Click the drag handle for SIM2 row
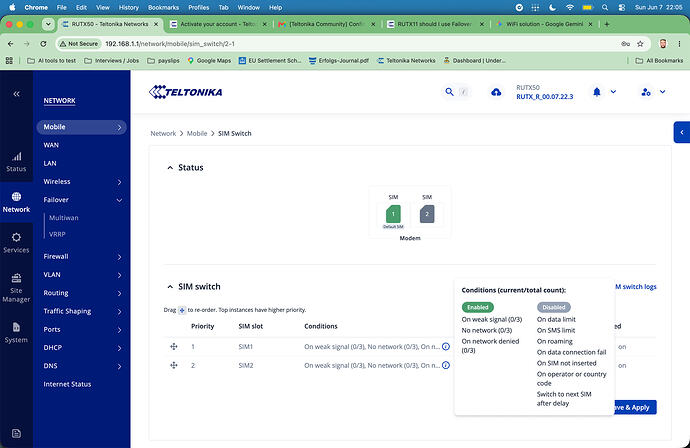This screenshot has width=690, height=448. coord(174,365)
